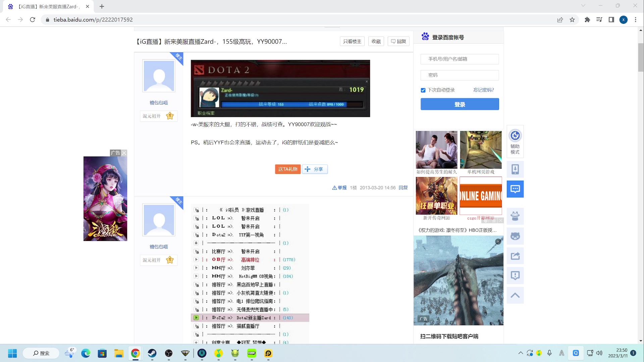The image size is (644, 362).
Task: Click the feedback exclamation sidebar icon
Action: tap(515, 276)
